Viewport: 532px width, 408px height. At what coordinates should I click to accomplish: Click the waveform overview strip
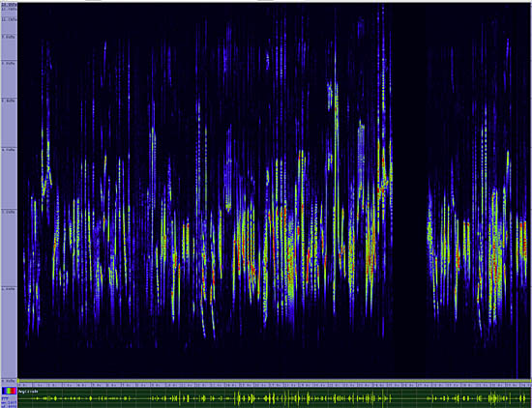point(275,397)
